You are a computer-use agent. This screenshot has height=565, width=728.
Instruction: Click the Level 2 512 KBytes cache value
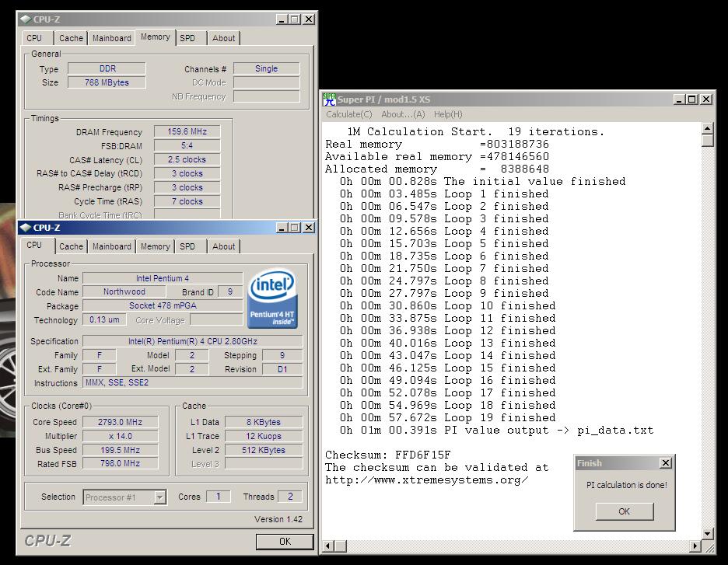point(264,450)
